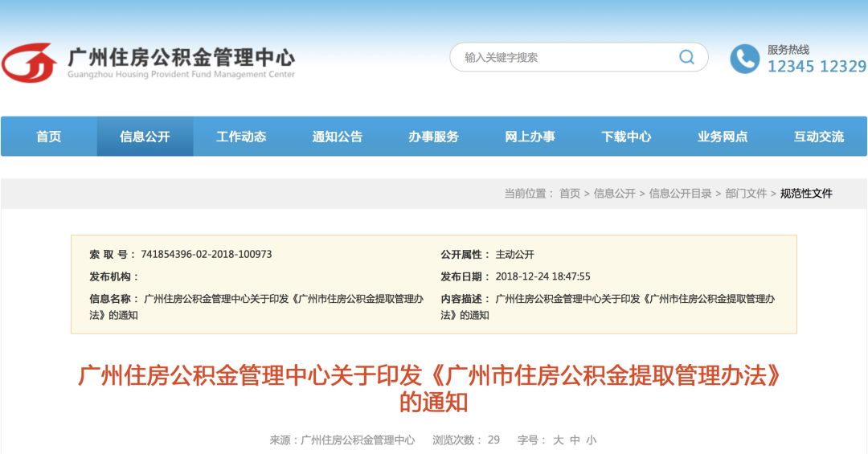Go to the 工作动态 section
Image resolution: width=868 pixels, height=454 pixels.
[x=241, y=137]
